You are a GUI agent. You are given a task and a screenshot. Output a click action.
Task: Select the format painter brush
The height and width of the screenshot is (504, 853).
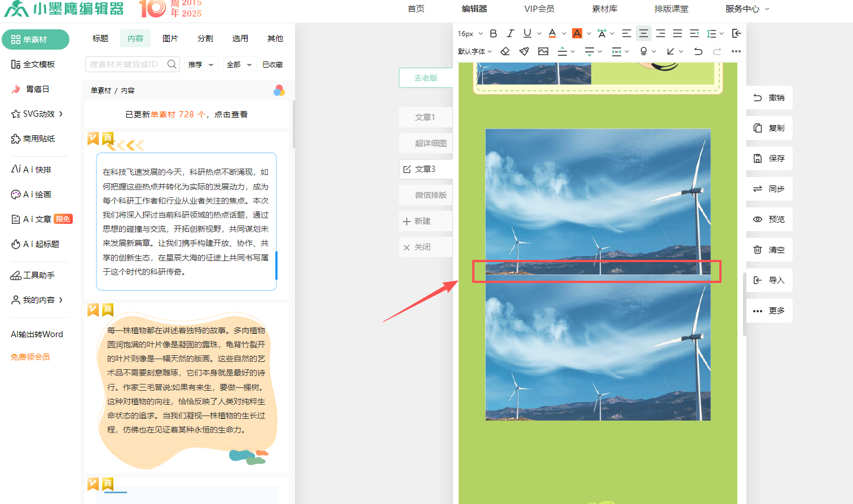(x=524, y=51)
